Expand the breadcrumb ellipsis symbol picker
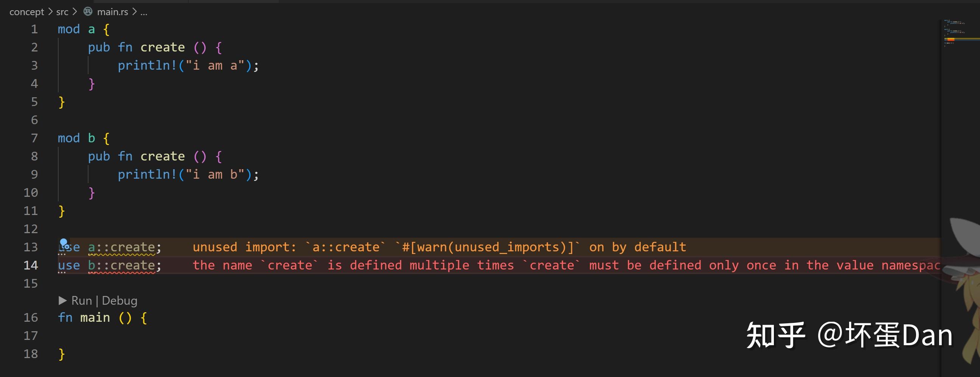The image size is (980, 377). pos(144,12)
